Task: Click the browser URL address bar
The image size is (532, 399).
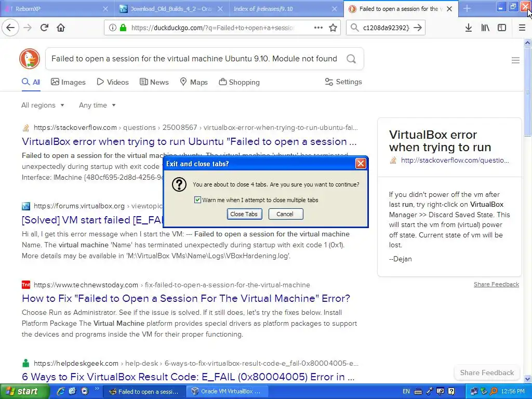Action: pyautogui.click(x=212, y=28)
